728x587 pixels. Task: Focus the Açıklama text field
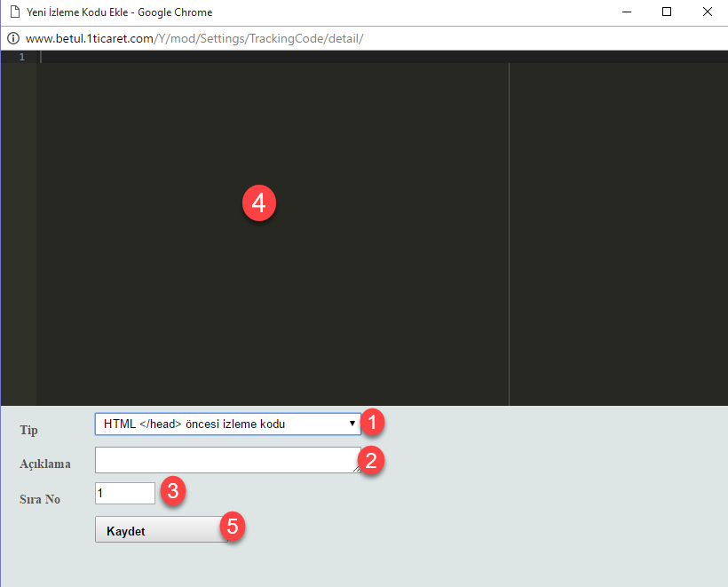(222, 460)
